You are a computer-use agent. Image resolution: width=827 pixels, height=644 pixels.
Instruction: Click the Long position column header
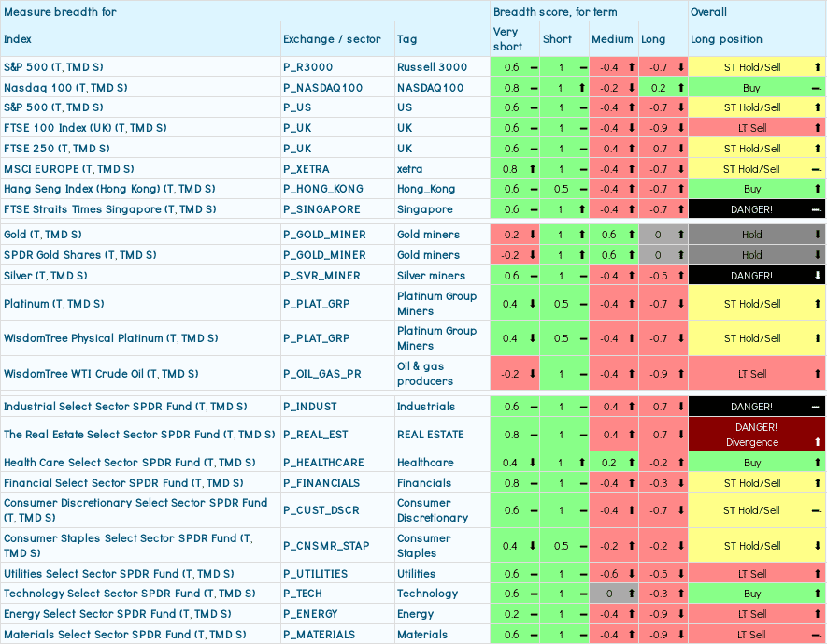coord(726,39)
